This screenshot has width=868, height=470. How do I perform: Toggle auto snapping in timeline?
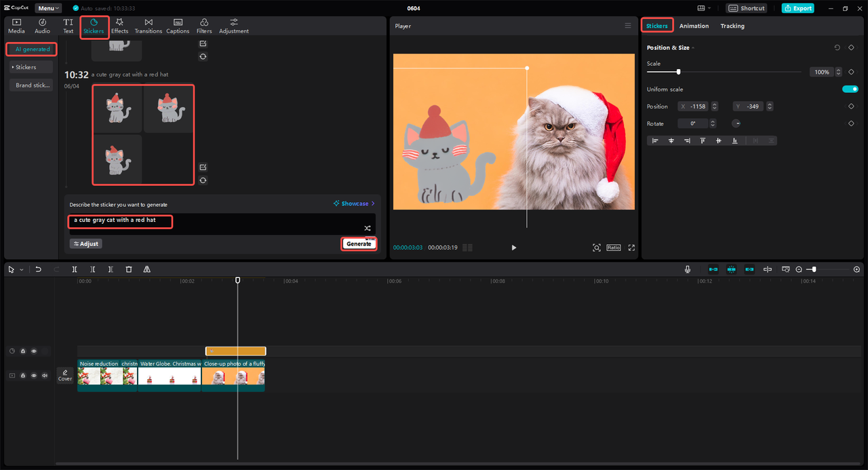click(x=731, y=269)
